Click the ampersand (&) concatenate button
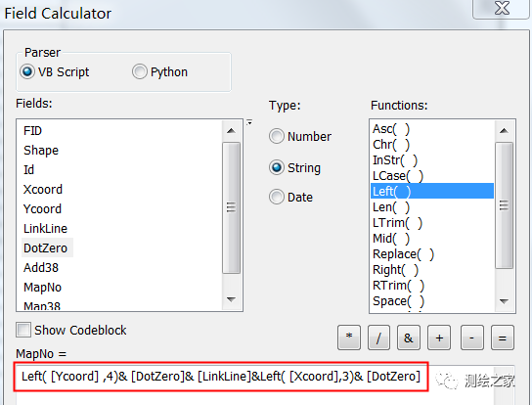Viewport: 532px width, 405px height. tap(409, 337)
